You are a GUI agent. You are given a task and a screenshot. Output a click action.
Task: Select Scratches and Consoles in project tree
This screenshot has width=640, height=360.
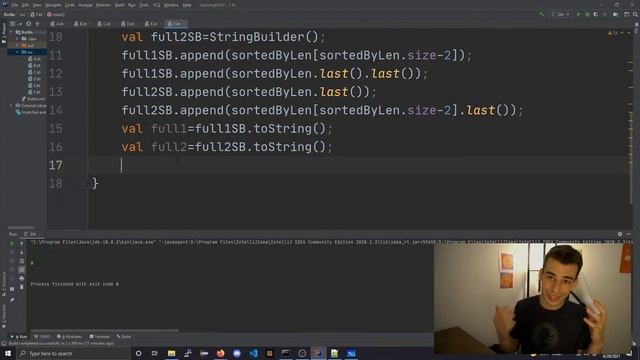click(x=31, y=112)
